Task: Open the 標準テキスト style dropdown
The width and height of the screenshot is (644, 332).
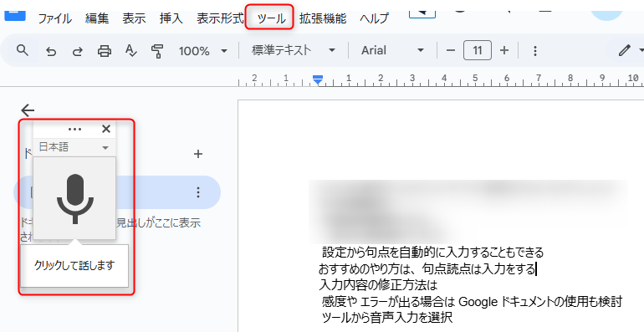Action: [294, 50]
